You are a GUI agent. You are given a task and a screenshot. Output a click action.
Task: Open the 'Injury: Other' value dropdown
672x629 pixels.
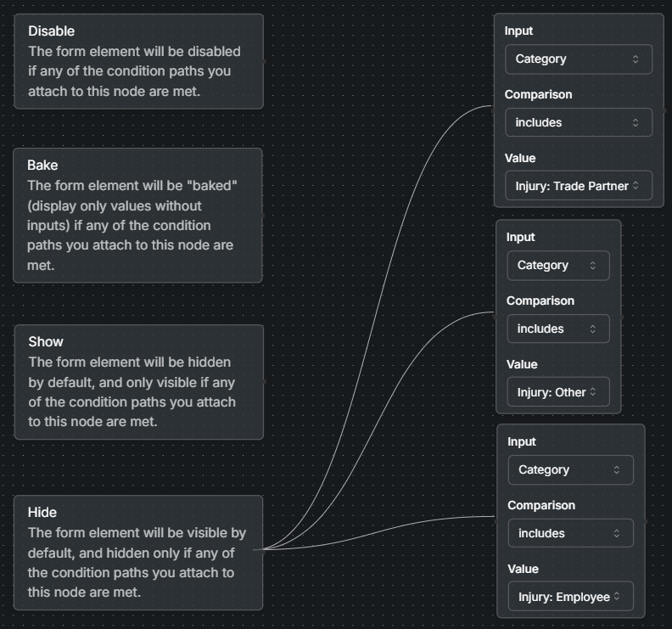point(557,393)
